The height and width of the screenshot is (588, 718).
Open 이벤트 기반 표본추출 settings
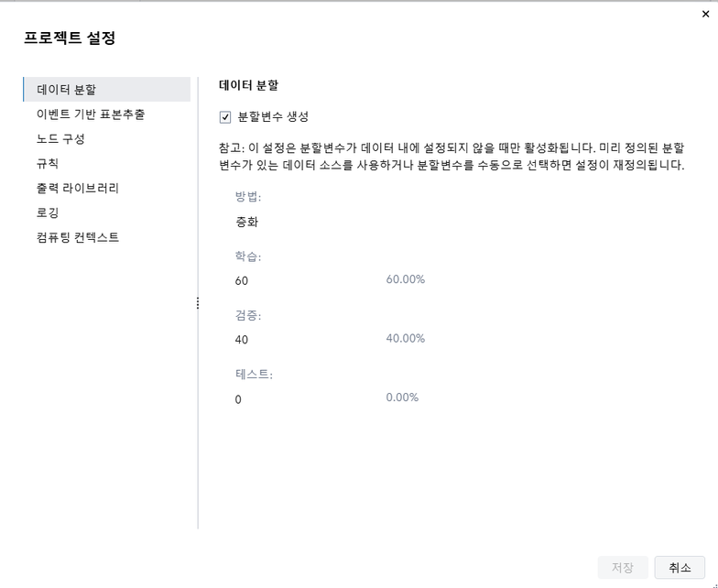90,114
